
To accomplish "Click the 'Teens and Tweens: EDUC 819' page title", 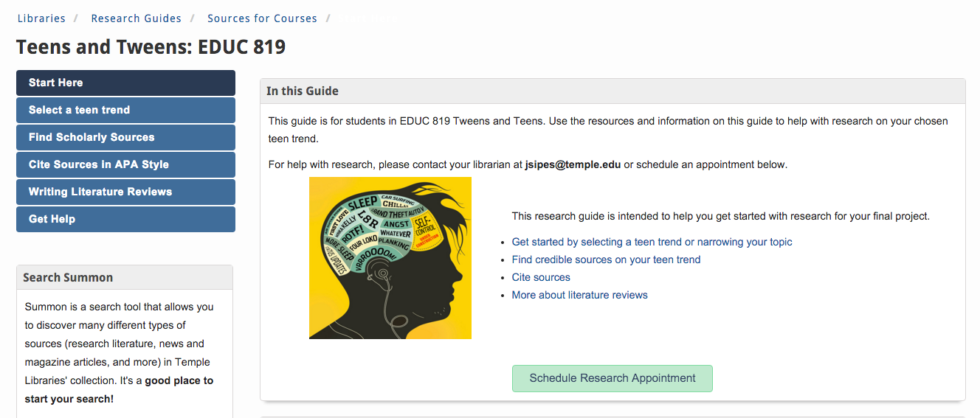I will point(151,47).
